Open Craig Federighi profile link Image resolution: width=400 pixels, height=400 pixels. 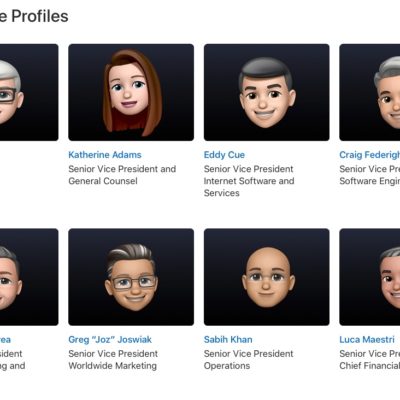click(x=370, y=155)
